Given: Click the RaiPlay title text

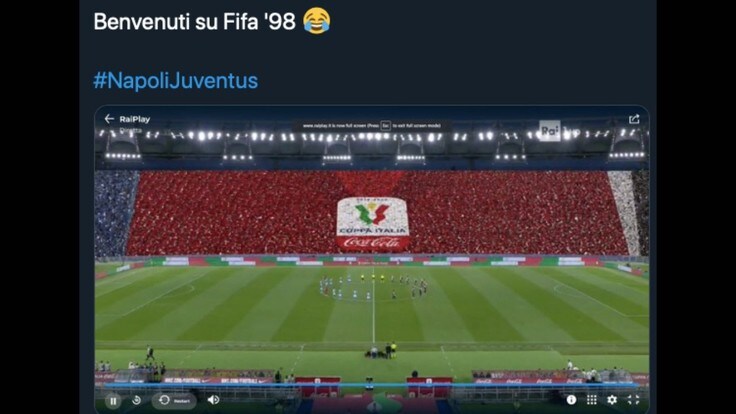Looking at the screenshot, I should [135, 119].
